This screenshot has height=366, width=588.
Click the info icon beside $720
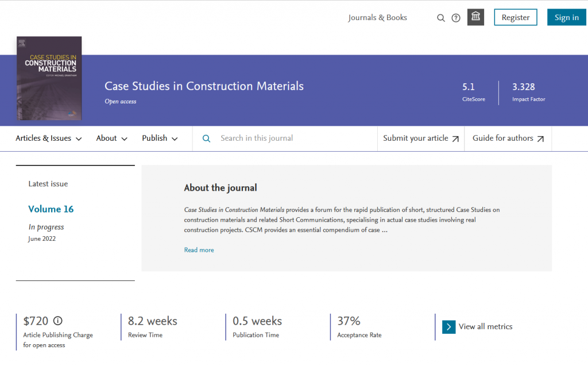(58, 321)
